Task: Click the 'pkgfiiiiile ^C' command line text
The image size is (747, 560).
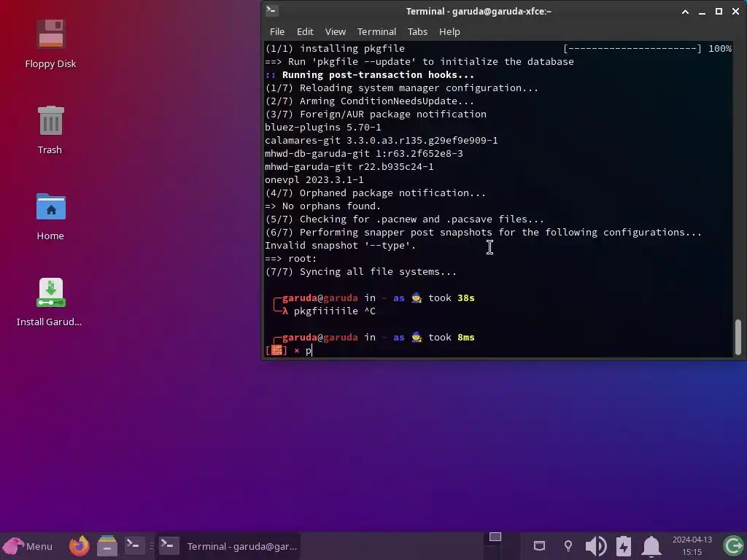Action: 334,311
